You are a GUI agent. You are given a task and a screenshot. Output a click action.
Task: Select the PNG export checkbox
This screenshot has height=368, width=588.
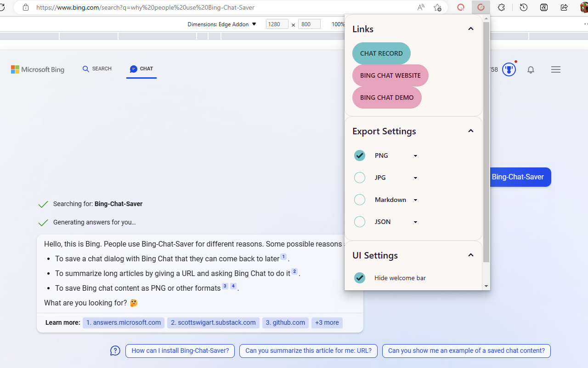point(360,155)
